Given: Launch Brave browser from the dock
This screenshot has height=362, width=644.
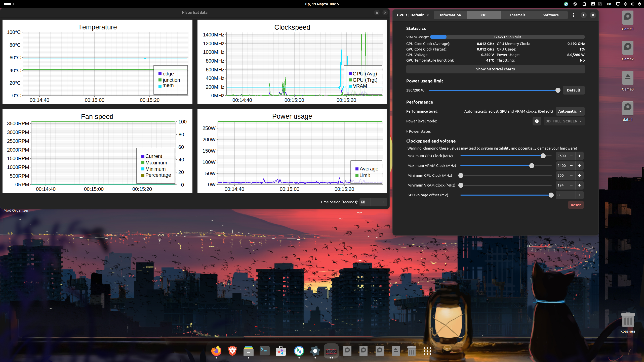Looking at the screenshot, I should coord(232,351).
